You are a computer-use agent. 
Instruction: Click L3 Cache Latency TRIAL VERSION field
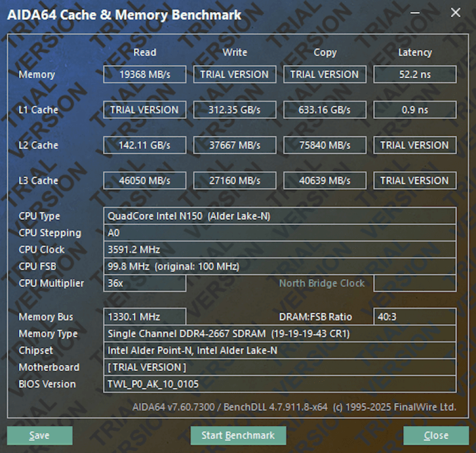click(x=415, y=180)
